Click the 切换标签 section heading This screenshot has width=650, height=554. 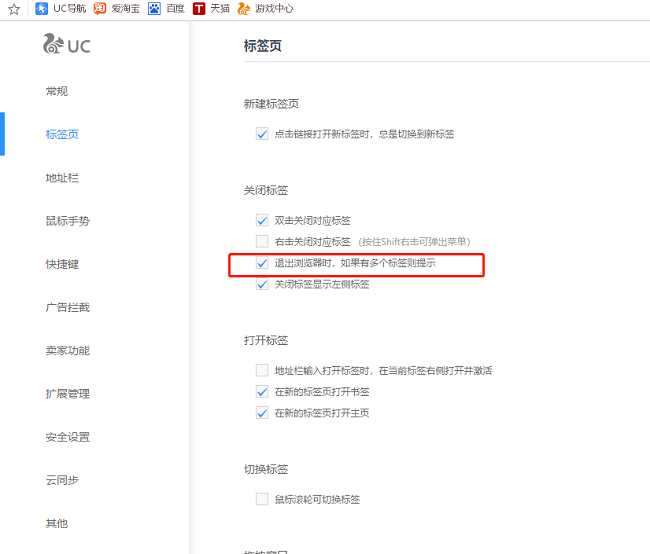(266, 469)
